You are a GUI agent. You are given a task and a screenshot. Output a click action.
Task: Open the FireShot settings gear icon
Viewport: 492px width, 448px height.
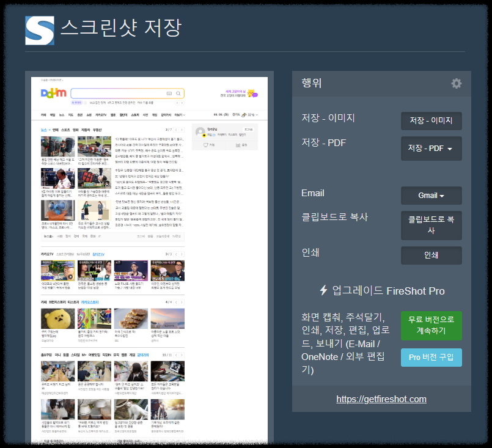pyautogui.click(x=456, y=84)
